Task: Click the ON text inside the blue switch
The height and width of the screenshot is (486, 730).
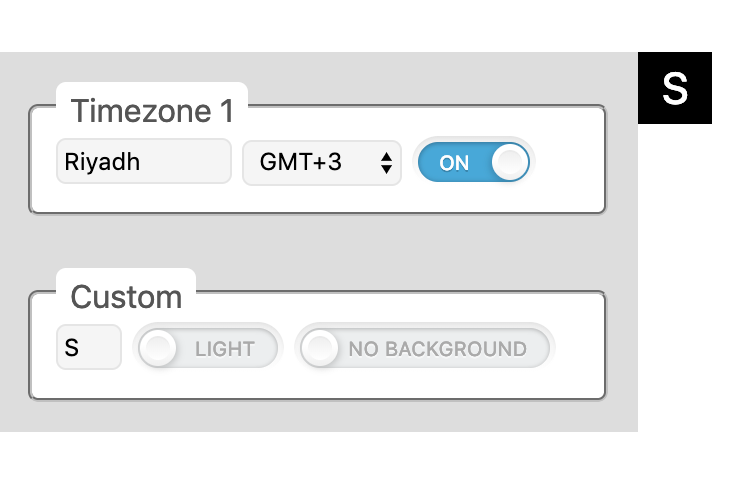Action: [x=454, y=163]
